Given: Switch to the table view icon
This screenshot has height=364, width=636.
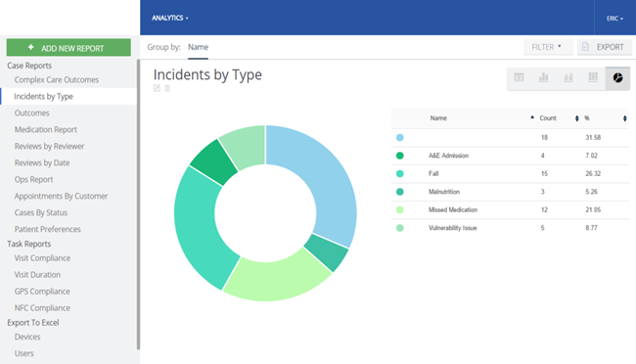Looking at the screenshot, I should (x=519, y=77).
